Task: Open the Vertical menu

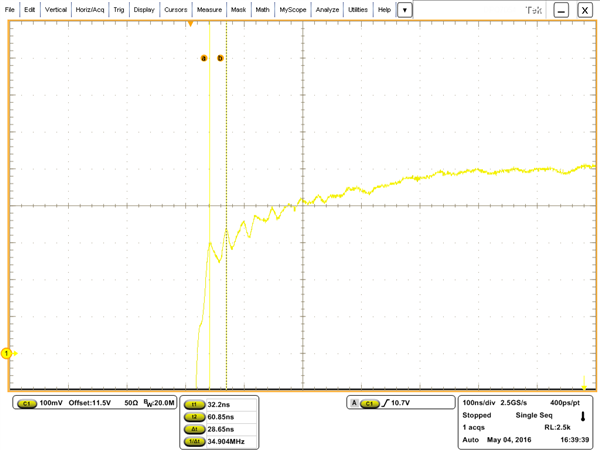Action: [56, 10]
